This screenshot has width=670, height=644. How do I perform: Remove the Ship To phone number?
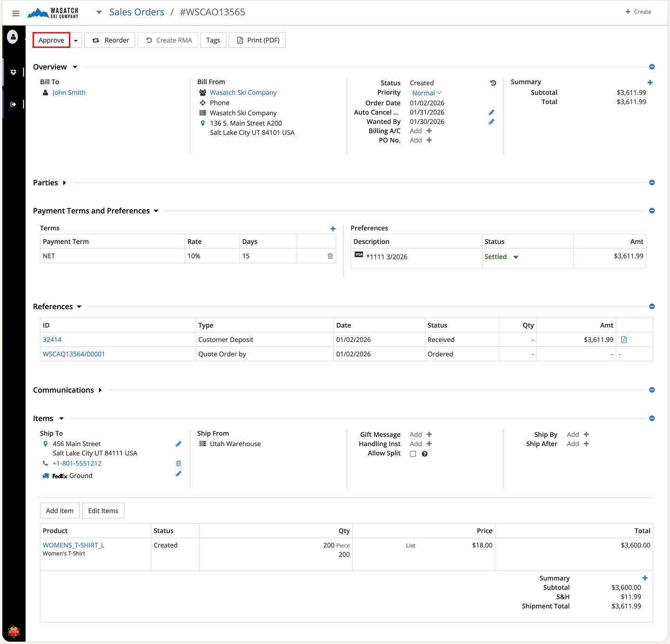(178, 464)
